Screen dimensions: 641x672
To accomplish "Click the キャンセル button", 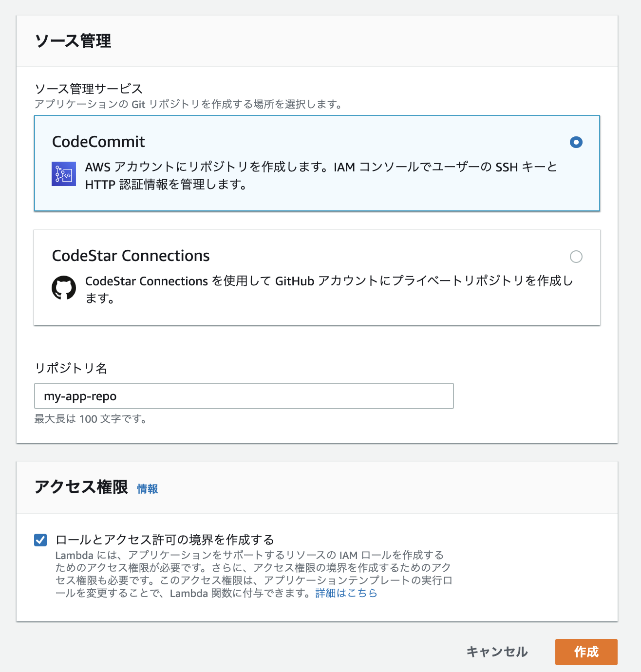I will pyautogui.click(x=497, y=652).
